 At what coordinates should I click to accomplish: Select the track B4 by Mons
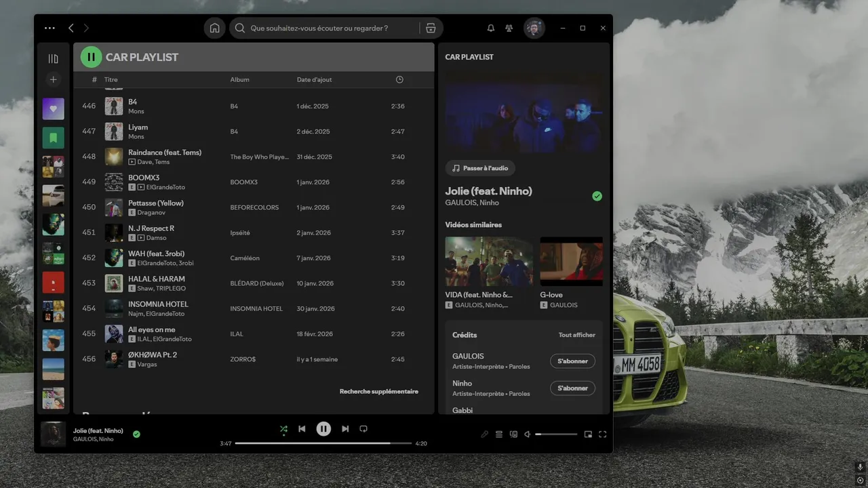(254, 106)
